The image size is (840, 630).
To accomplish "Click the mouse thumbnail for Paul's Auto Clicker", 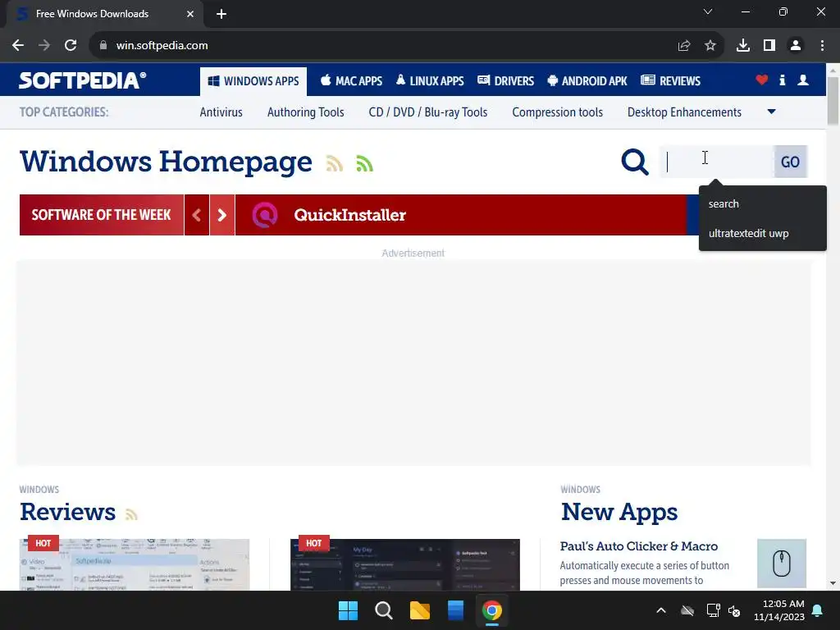I will click(x=782, y=563).
